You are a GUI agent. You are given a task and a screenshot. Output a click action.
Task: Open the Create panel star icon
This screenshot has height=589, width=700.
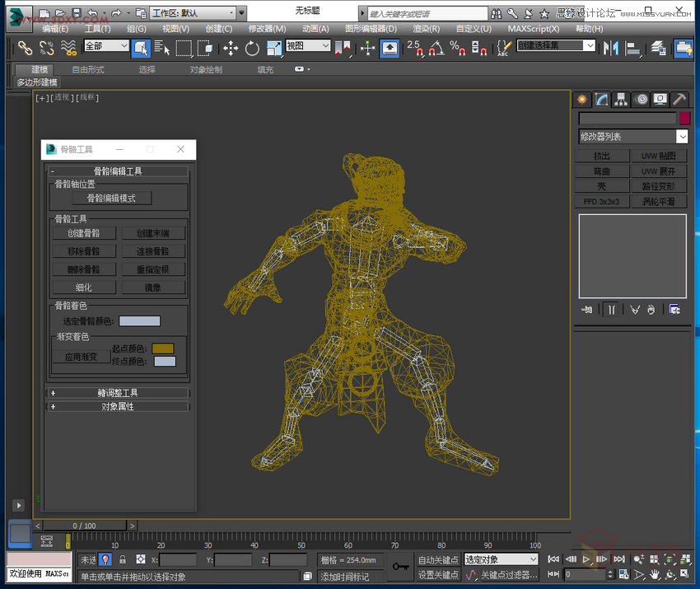pos(582,99)
